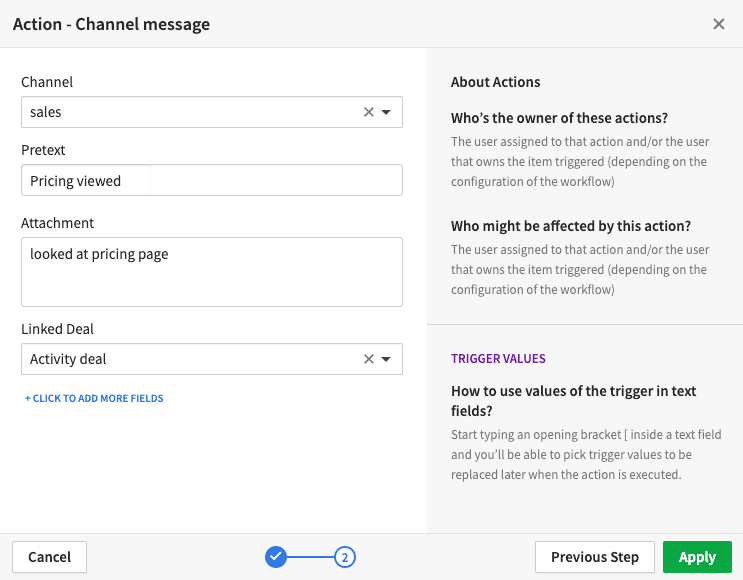Click 'Who might be affected by this action?'
The image size is (743, 580).
click(x=571, y=226)
